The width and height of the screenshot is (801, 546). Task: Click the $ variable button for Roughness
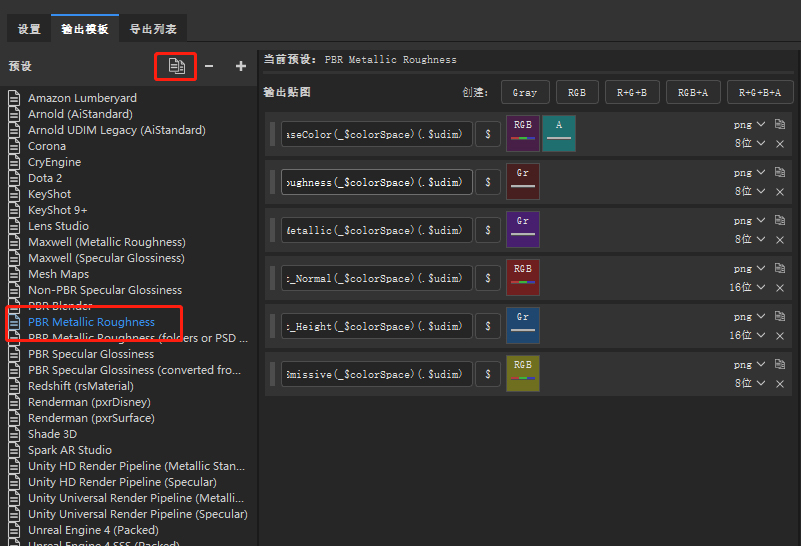click(488, 182)
